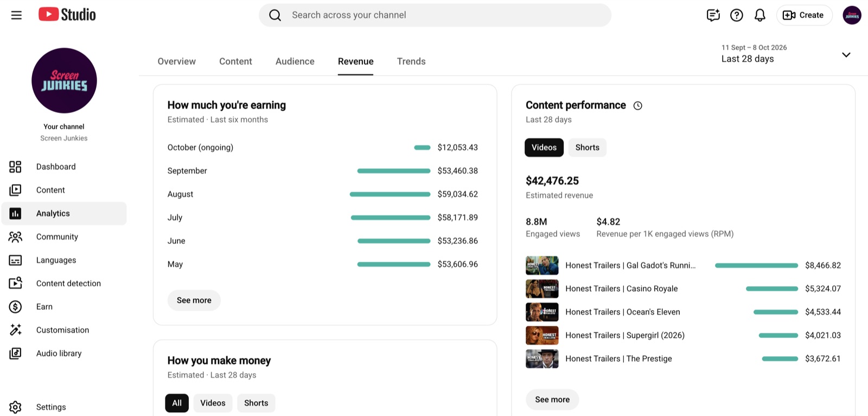Open the account avatar menu

click(x=852, y=15)
